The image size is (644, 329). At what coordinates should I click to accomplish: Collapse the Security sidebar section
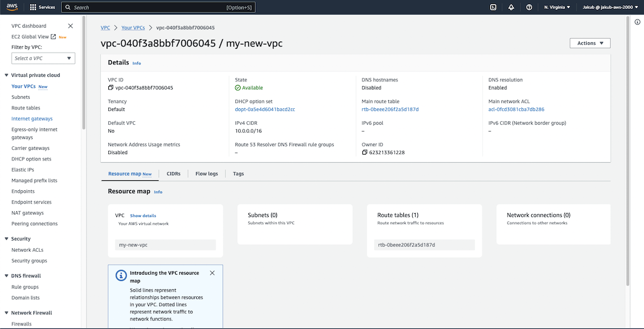point(6,239)
